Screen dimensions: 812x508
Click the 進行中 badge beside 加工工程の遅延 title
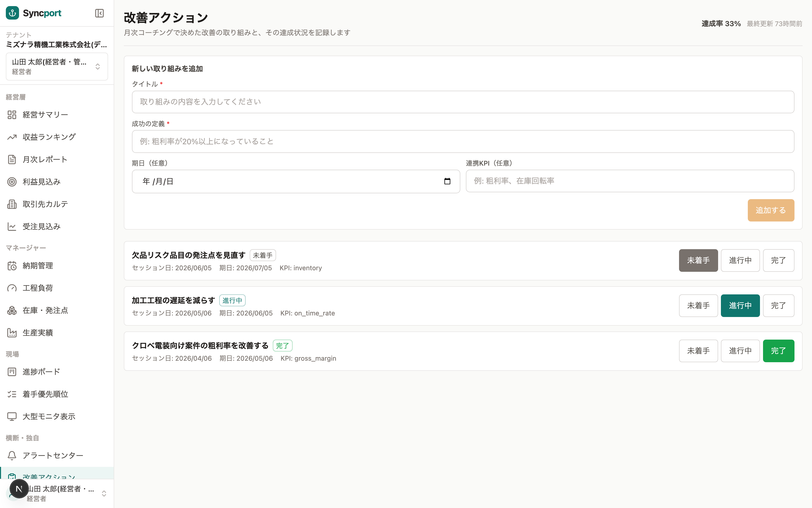point(232,300)
